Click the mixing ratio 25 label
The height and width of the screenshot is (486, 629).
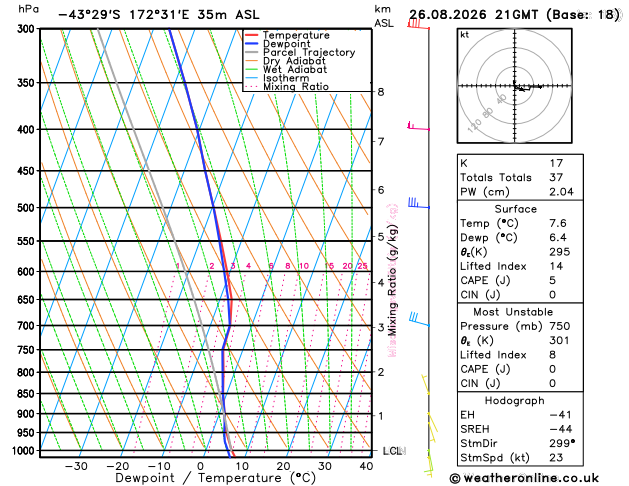(363, 266)
